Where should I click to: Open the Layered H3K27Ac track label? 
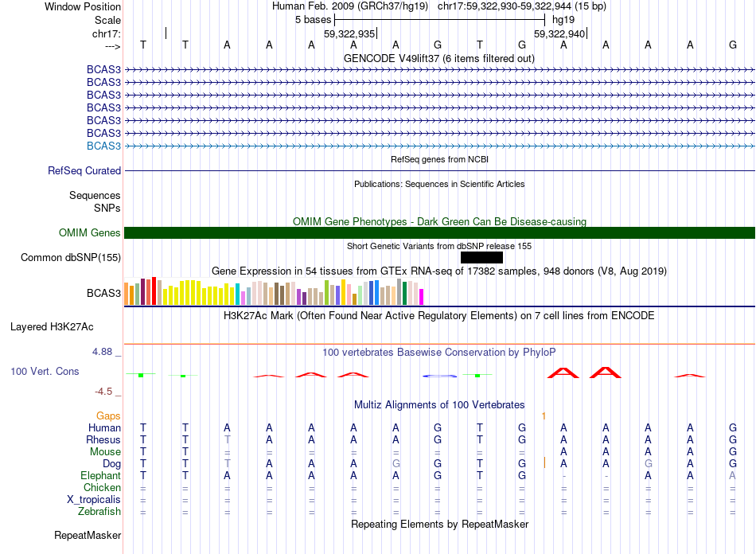click(52, 327)
